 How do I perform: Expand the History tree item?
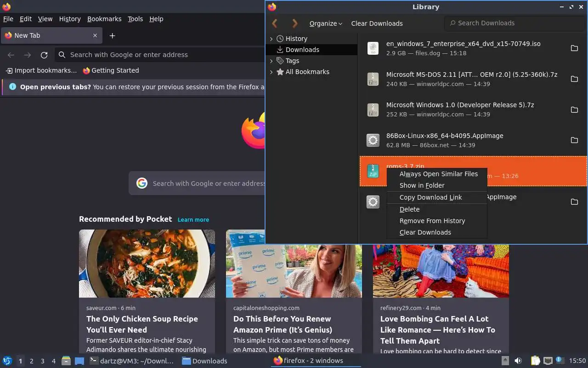pyautogui.click(x=271, y=39)
